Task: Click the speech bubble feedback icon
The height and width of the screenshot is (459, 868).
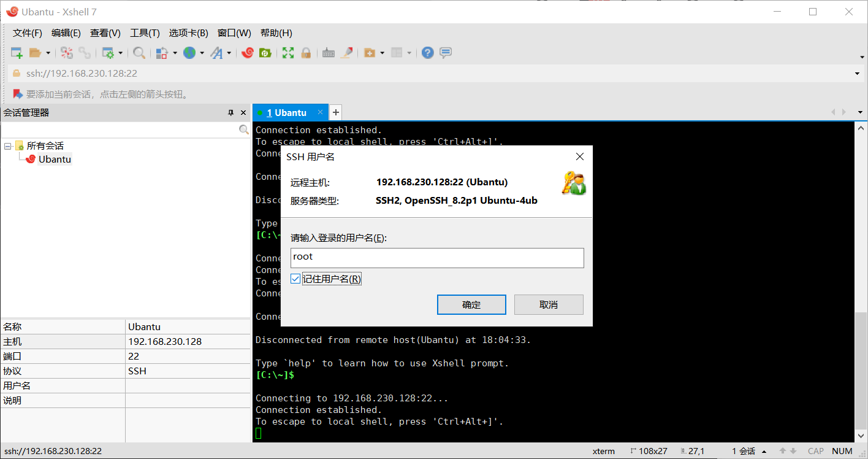Action: [x=446, y=53]
